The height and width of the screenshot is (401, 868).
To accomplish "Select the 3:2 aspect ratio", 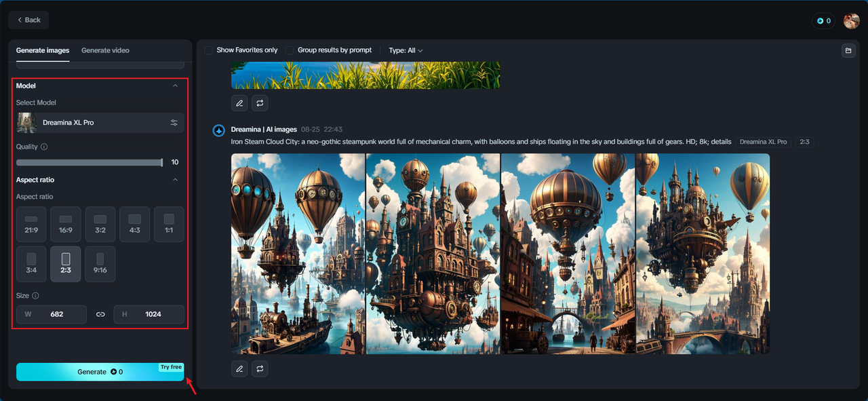I will [100, 225].
